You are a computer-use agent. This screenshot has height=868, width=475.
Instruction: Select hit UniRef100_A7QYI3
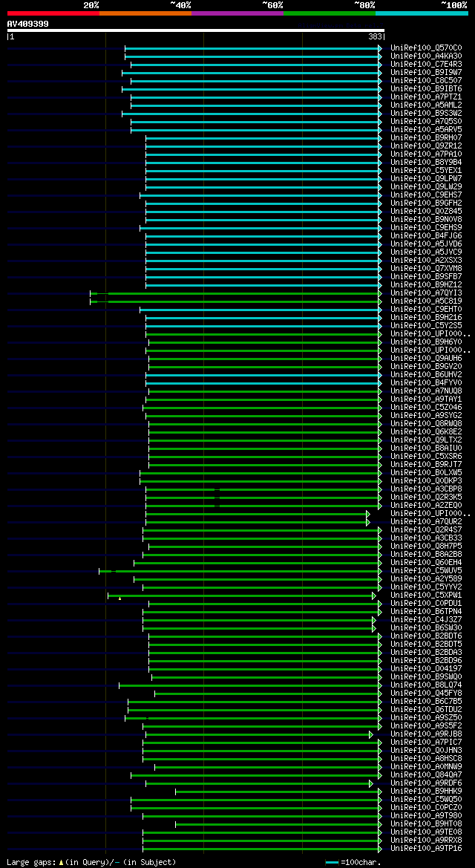tap(426, 293)
